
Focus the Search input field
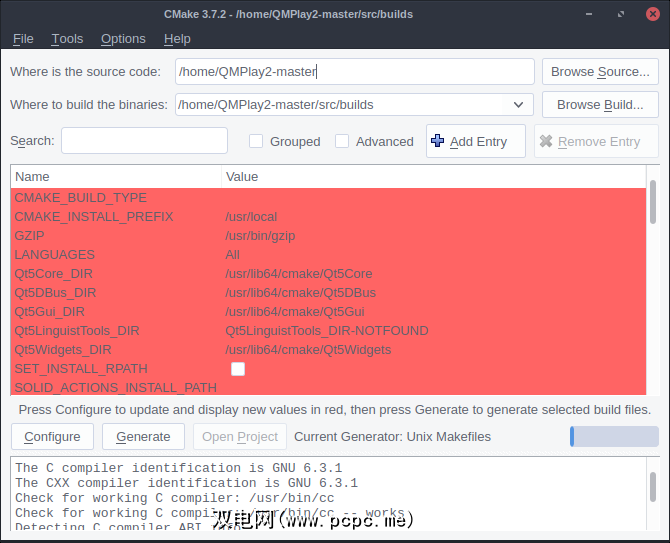(144, 141)
